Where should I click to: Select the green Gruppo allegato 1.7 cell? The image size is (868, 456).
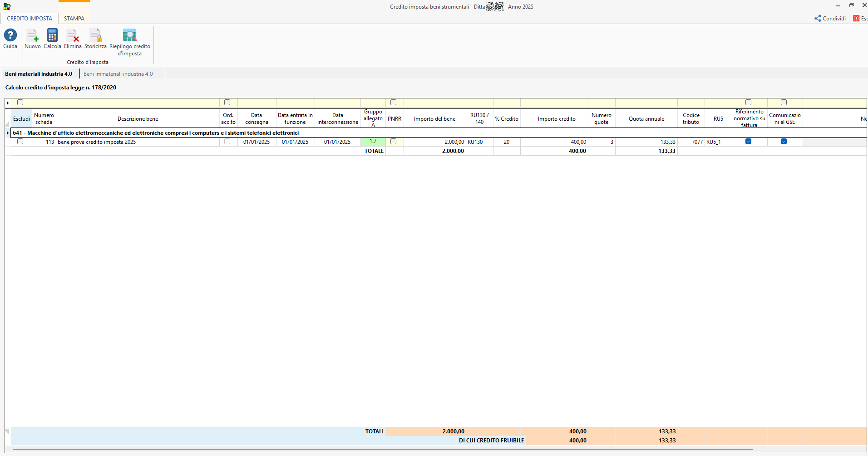point(373,142)
